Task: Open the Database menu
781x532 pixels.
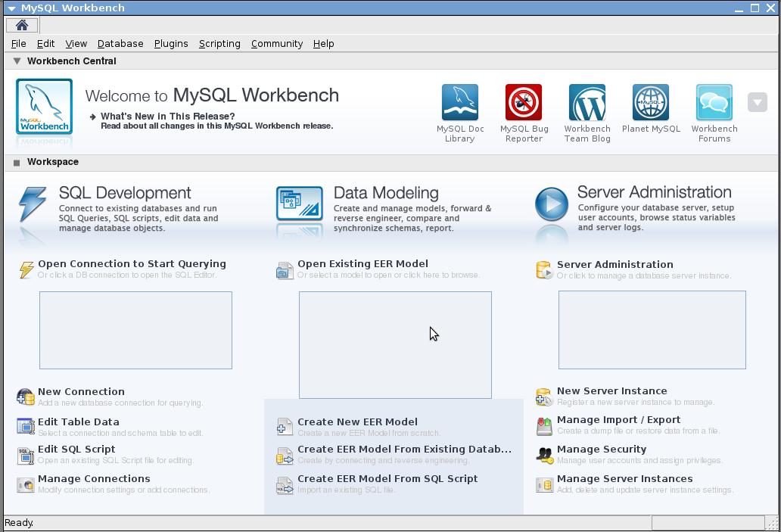Action: (120, 43)
